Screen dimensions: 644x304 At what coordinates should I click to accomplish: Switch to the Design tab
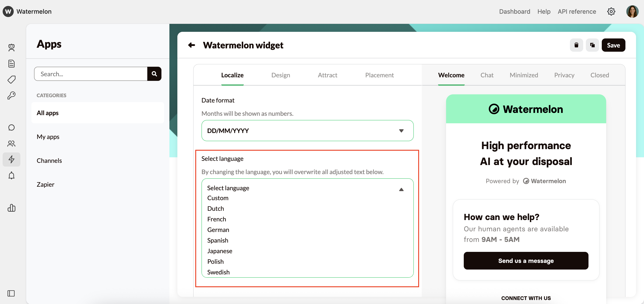(280, 75)
